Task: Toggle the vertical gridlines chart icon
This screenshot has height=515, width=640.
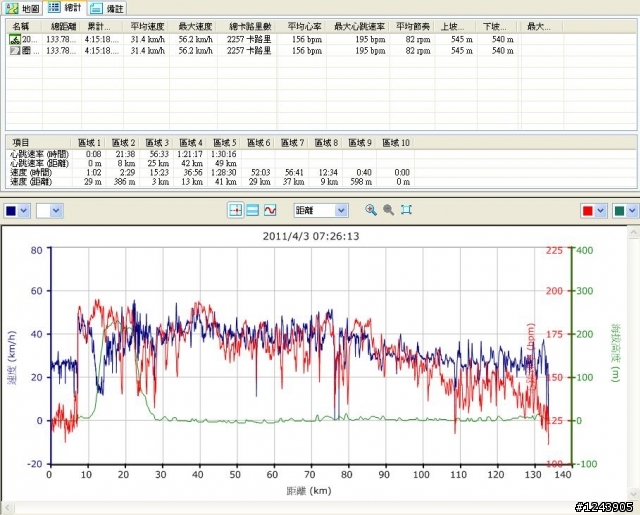Action: point(236,210)
